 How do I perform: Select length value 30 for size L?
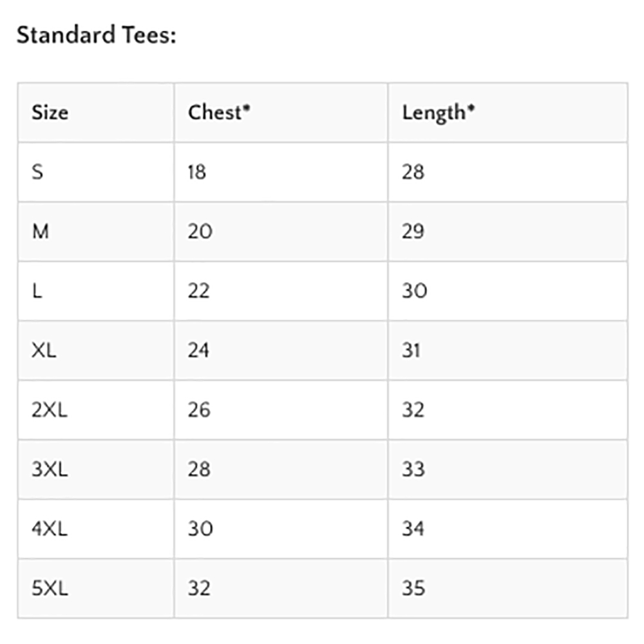click(x=414, y=291)
